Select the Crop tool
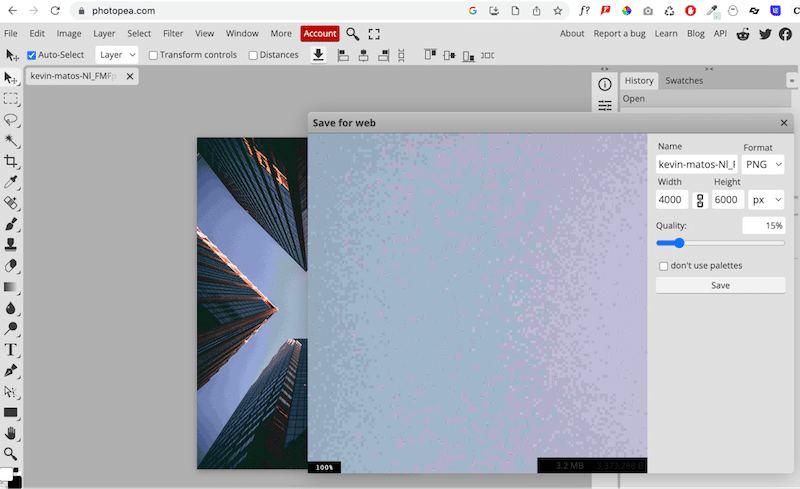Image resolution: width=800 pixels, height=489 pixels. click(x=10, y=161)
